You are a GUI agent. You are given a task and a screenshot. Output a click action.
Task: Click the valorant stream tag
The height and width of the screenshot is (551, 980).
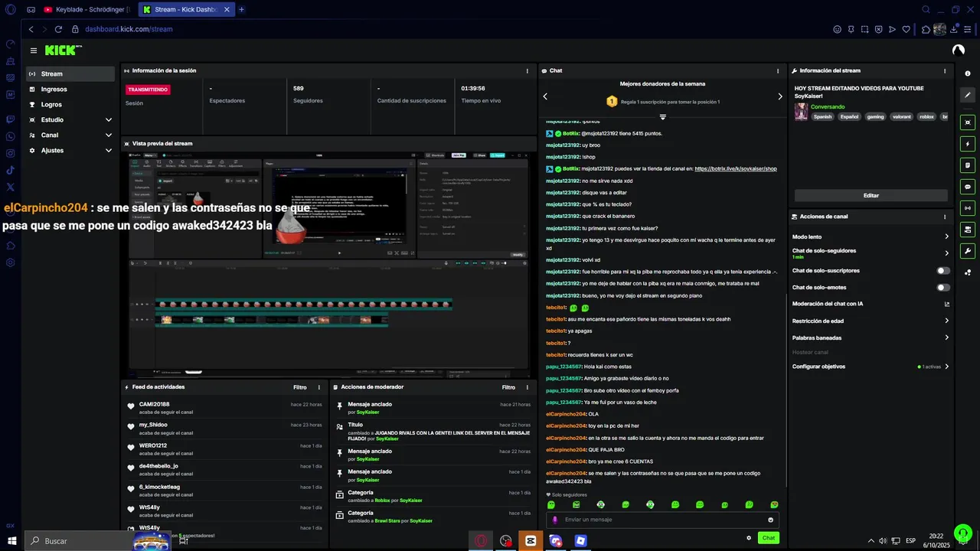(901, 117)
